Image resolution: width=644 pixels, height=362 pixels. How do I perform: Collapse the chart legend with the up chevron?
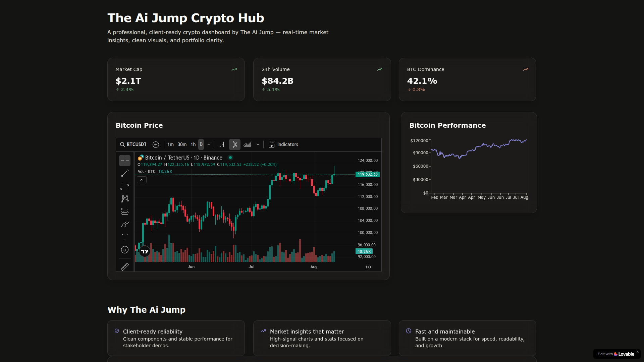tap(142, 180)
